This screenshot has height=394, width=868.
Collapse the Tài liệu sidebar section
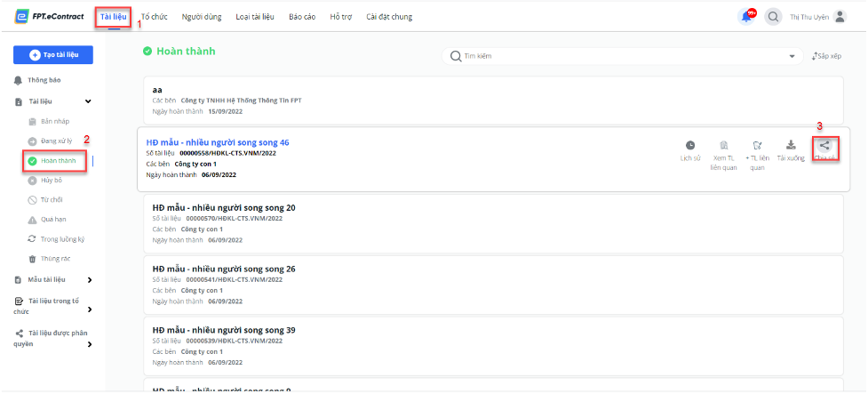pos(88,101)
